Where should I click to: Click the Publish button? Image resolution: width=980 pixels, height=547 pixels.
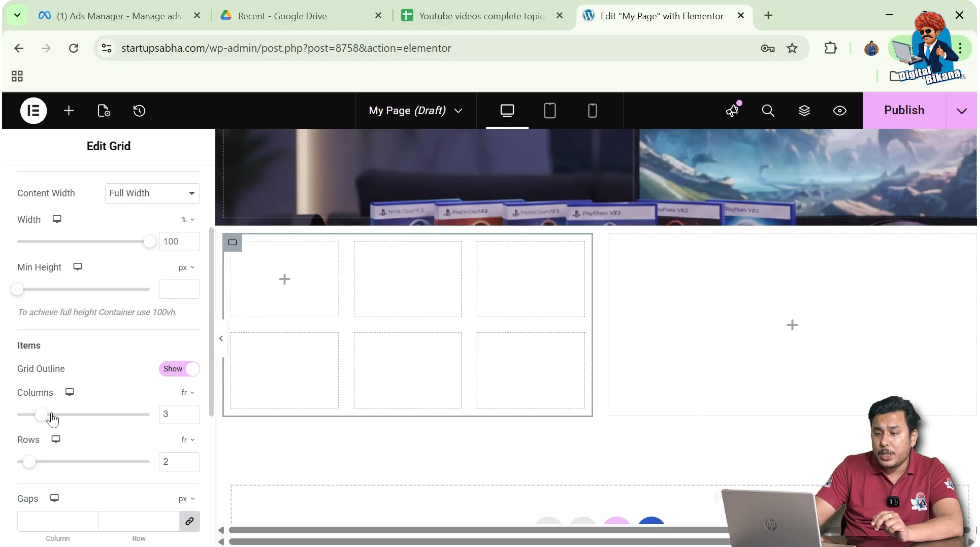(903, 111)
